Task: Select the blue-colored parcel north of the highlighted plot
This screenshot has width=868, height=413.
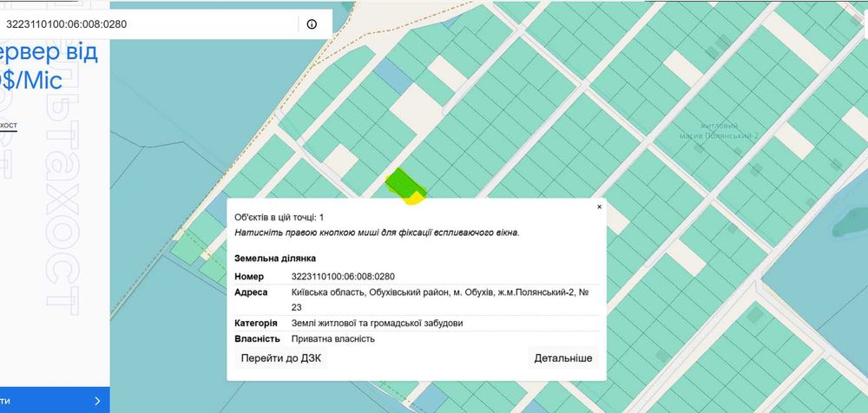Action: point(396,79)
